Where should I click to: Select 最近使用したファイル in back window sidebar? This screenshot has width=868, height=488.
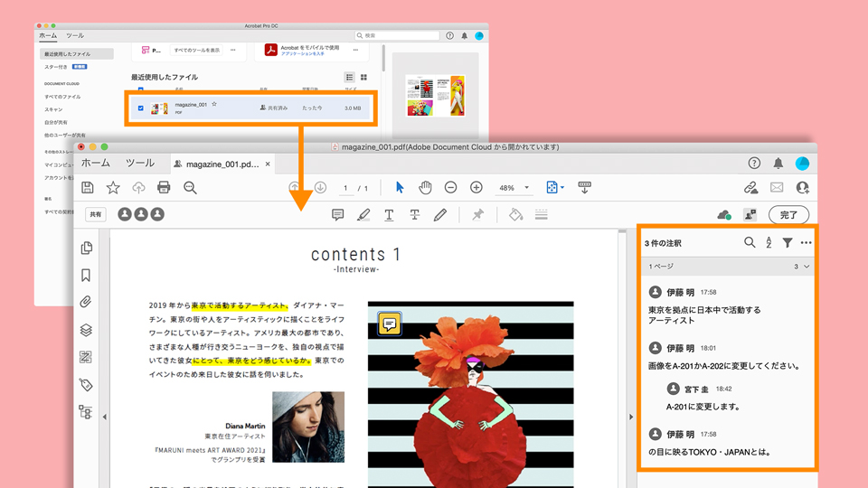[76, 53]
